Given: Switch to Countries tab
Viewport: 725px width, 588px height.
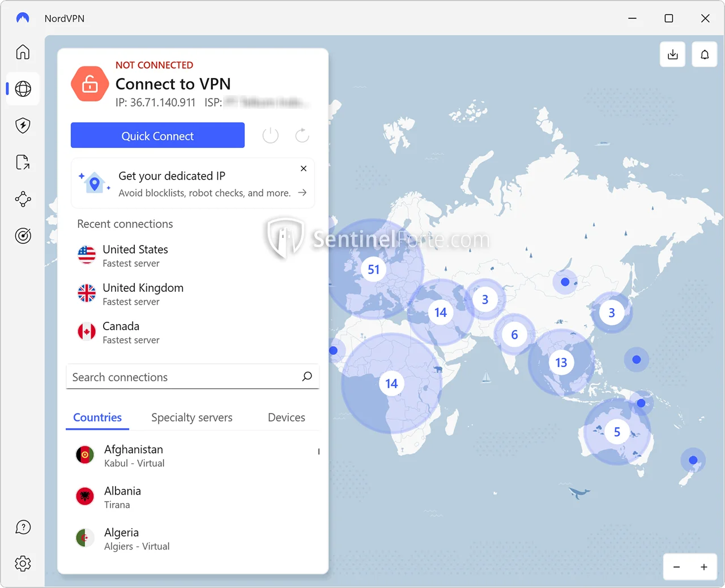Looking at the screenshot, I should coord(97,417).
